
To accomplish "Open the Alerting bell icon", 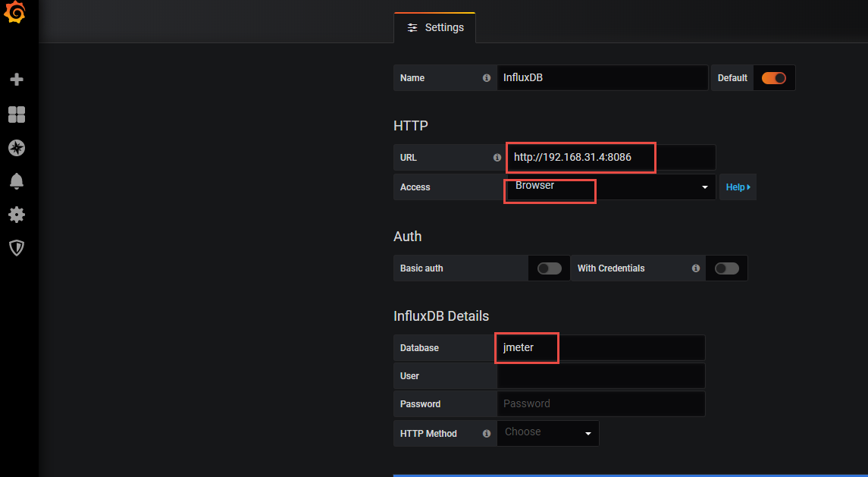I will click(x=17, y=181).
